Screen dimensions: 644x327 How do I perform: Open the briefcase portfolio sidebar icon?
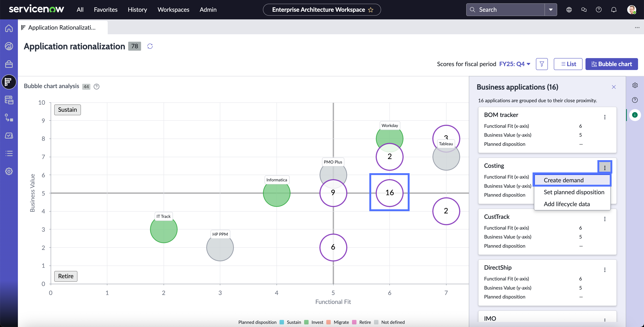point(9,64)
